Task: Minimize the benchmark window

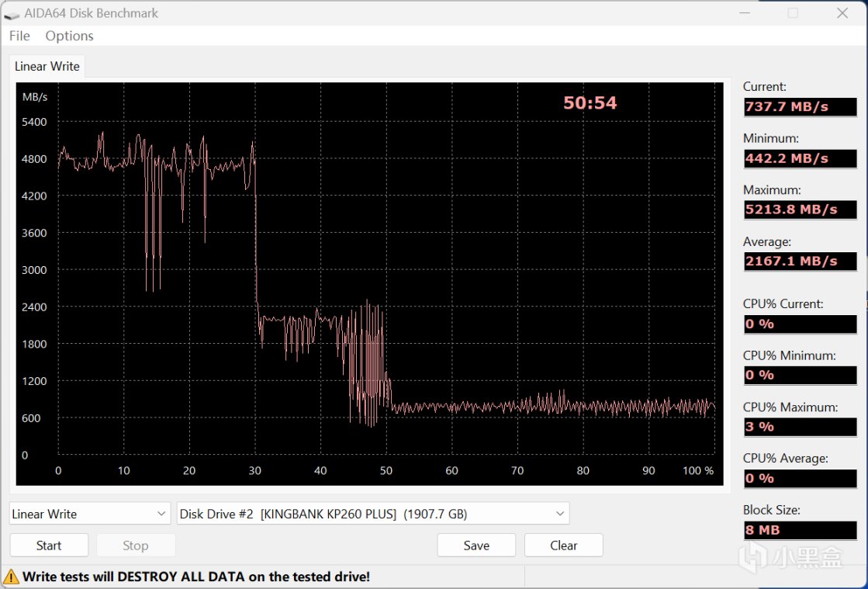Action: pos(745,12)
